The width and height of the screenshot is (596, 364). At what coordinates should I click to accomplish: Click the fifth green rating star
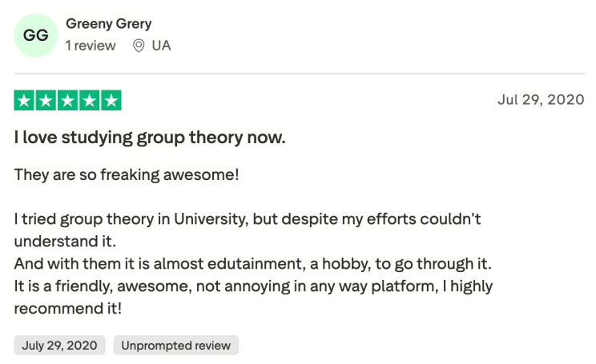click(111, 101)
